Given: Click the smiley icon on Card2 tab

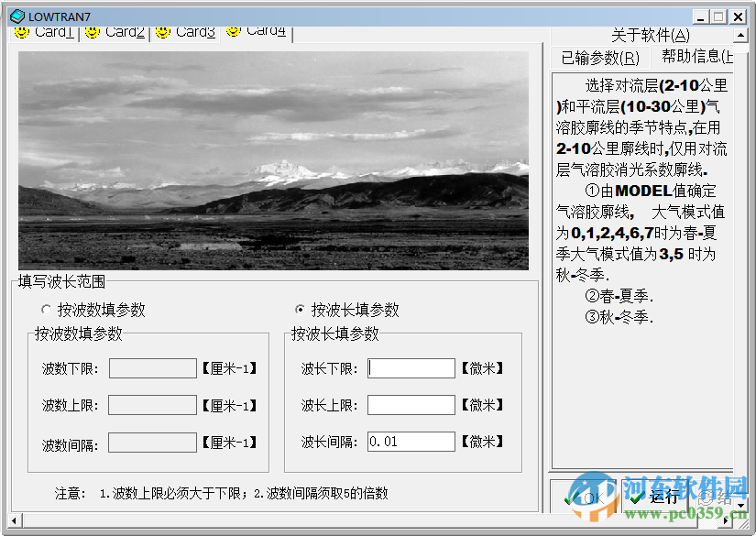Looking at the screenshot, I should 91,30.
